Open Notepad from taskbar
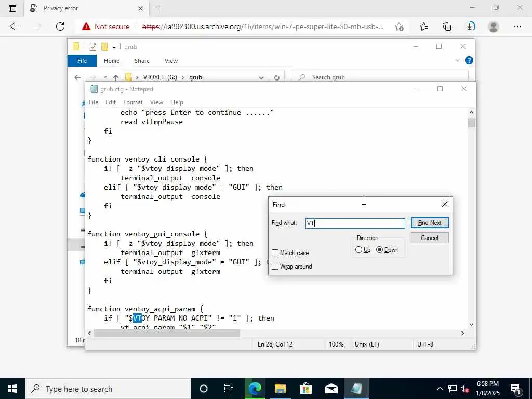Image resolution: width=532 pixels, height=399 pixels. [x=356, y=389]
